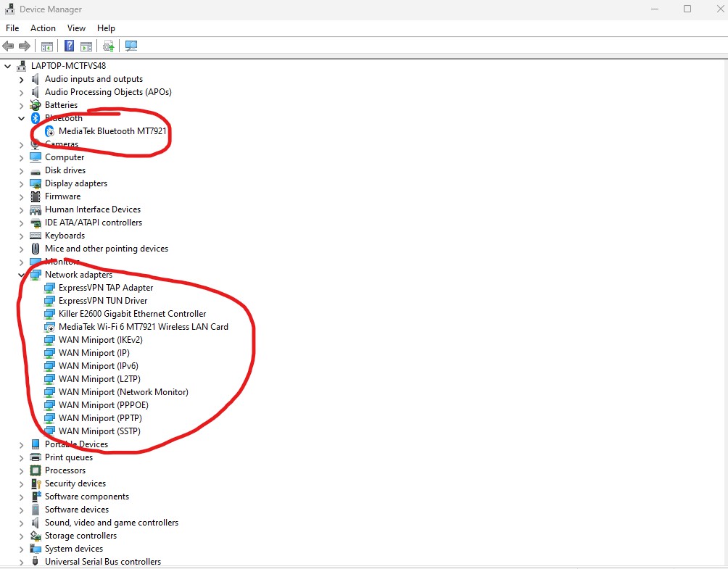
Task: Click the Firmware chip icon
Action: [36, 196]
